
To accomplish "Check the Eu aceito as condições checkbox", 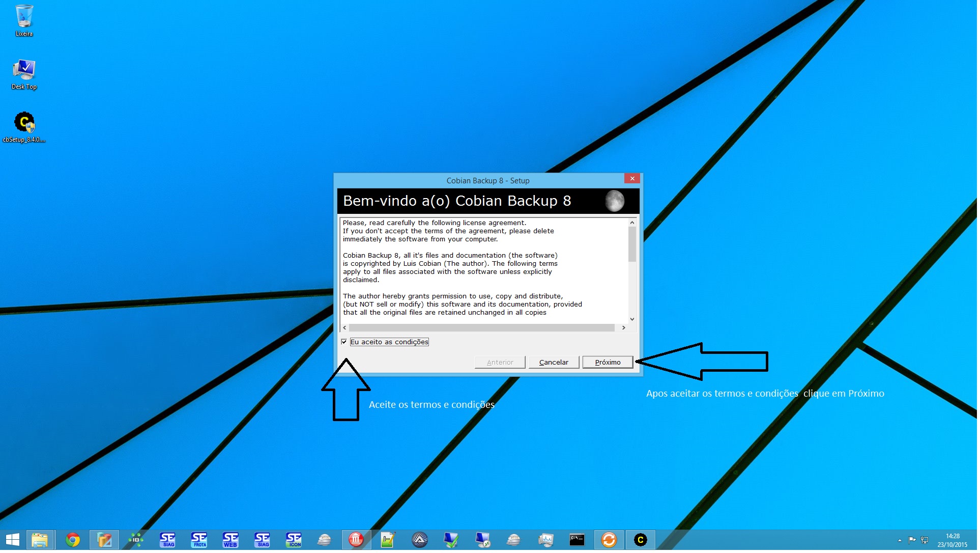I will click(344, 343).
